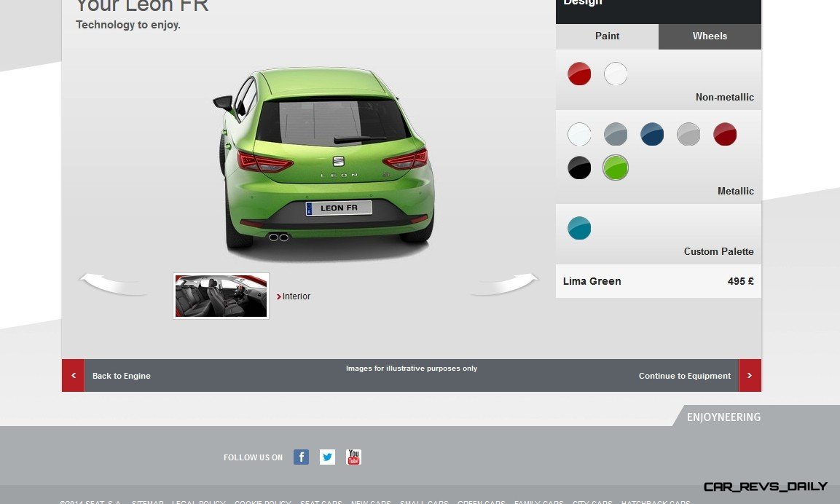Open the SEAT YouTube channel icon
Image resolution: width=840 pixels, height=504 pixels.
(353, 457)
